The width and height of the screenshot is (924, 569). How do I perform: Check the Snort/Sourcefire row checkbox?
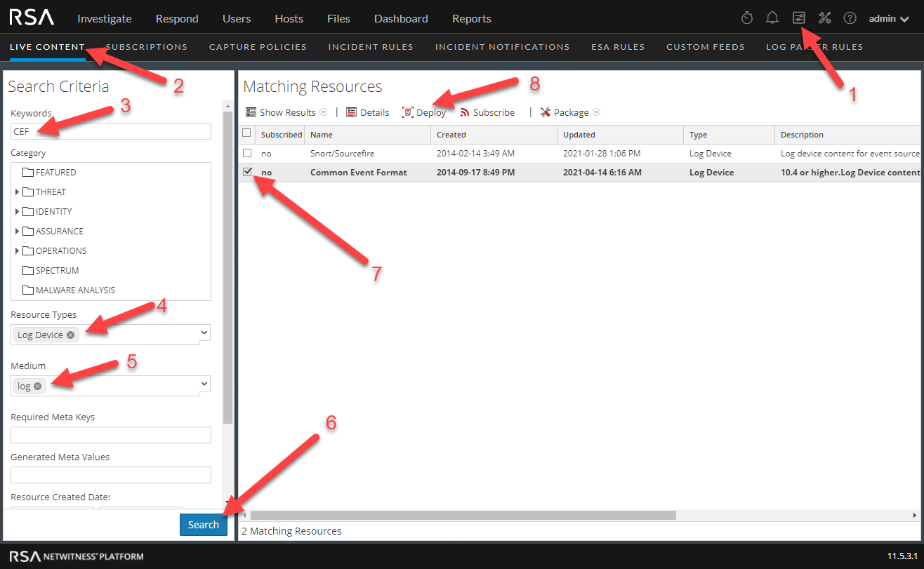click(x=247, y=153)
